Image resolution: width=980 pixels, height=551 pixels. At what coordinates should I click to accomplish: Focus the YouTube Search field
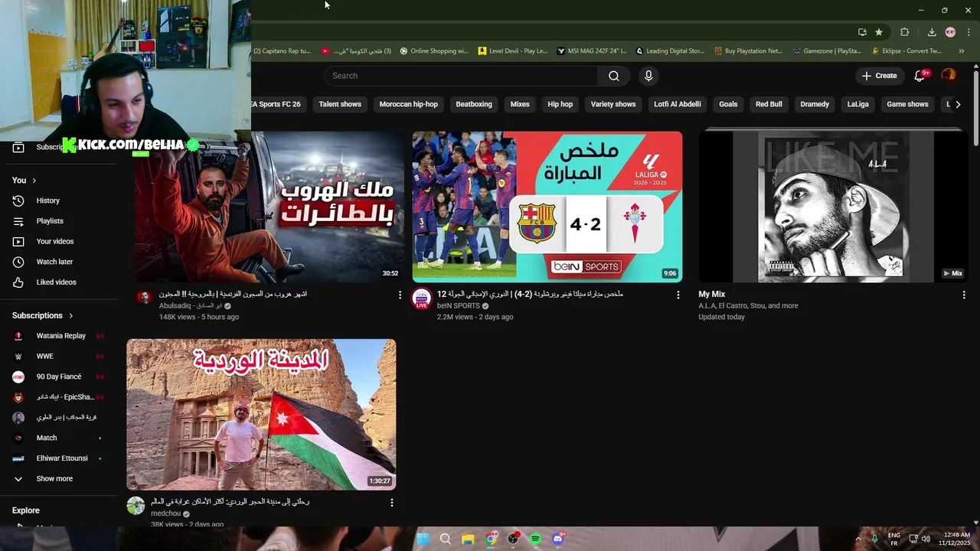coord(461,76)
